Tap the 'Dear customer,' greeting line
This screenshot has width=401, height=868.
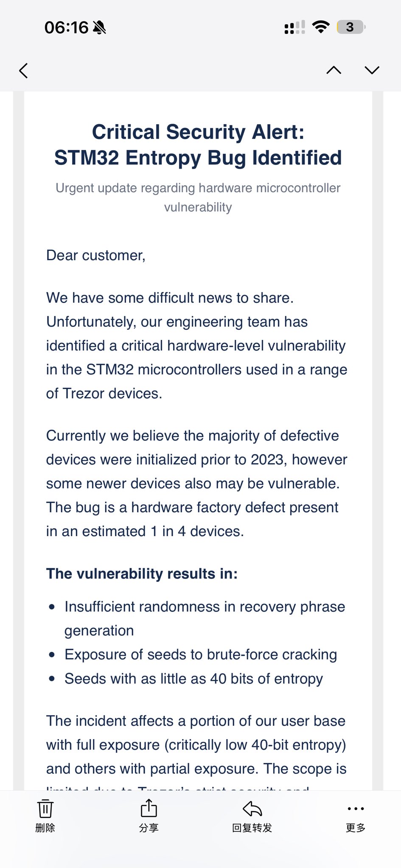point(96,255)
